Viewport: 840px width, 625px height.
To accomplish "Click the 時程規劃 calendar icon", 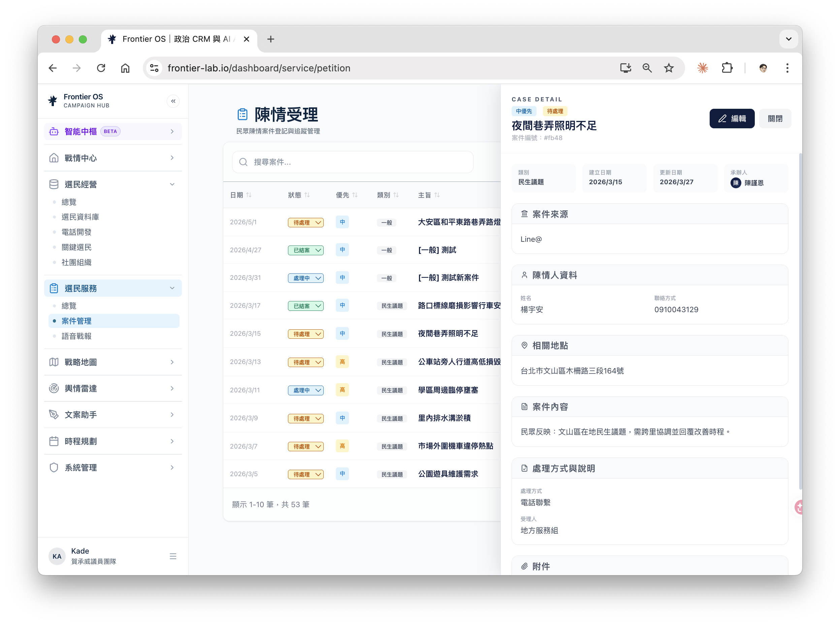I will tap(54, 441).
